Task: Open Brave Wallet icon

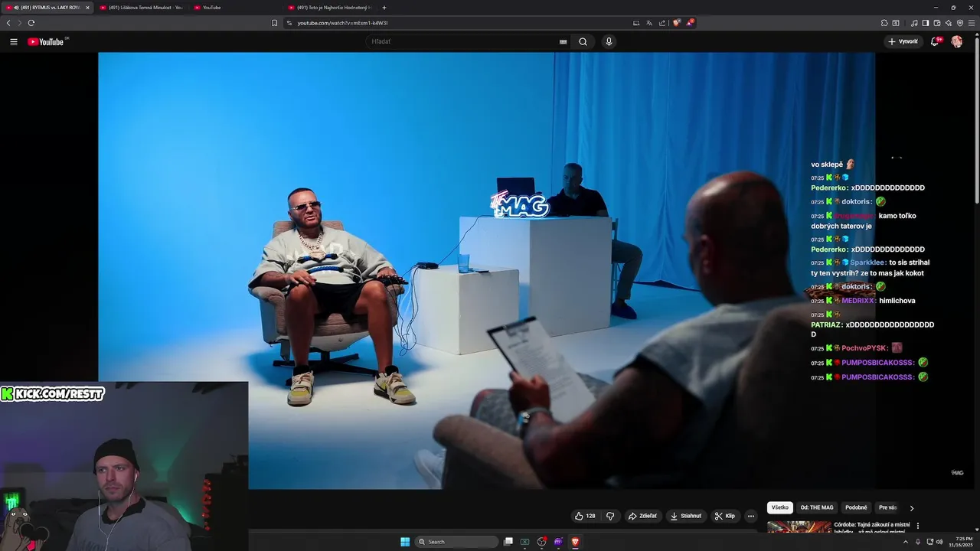Action: click(x=936, y=23)
